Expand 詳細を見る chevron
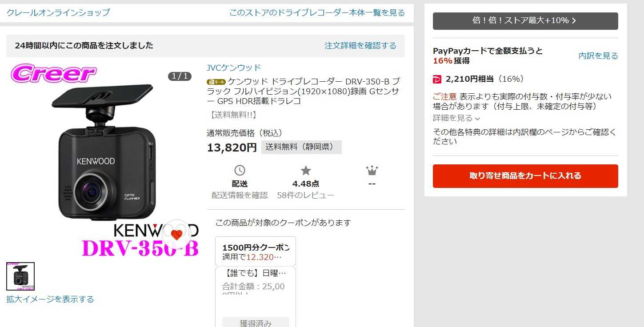Viewport: 644px width, 327px height. tap(456, 118)
